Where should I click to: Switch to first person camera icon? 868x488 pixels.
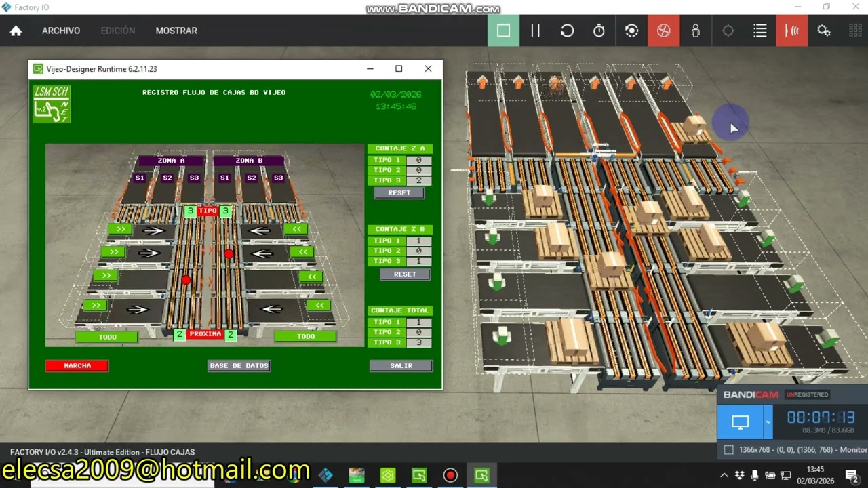pyautogui.click(x=695, y=30)
